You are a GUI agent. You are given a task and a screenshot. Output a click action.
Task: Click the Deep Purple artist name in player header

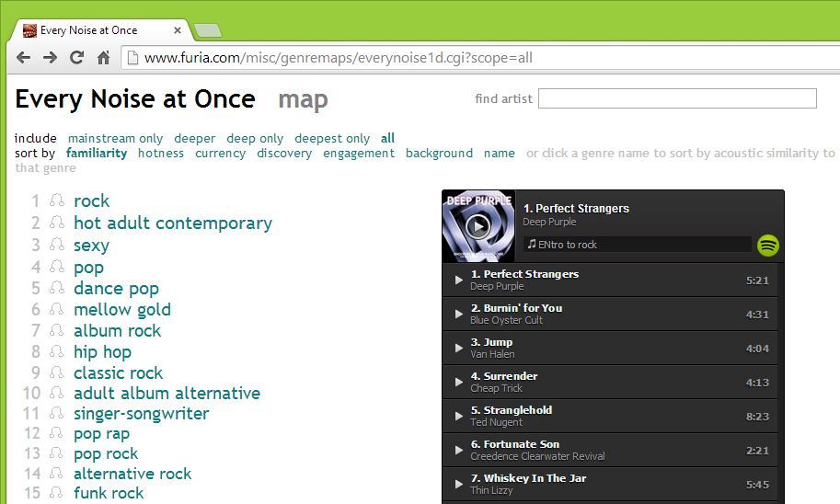(x=549, y=222)
